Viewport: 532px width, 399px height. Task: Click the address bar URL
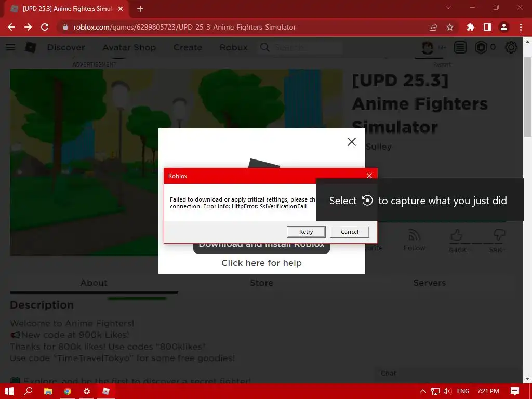tap(184, 27)
